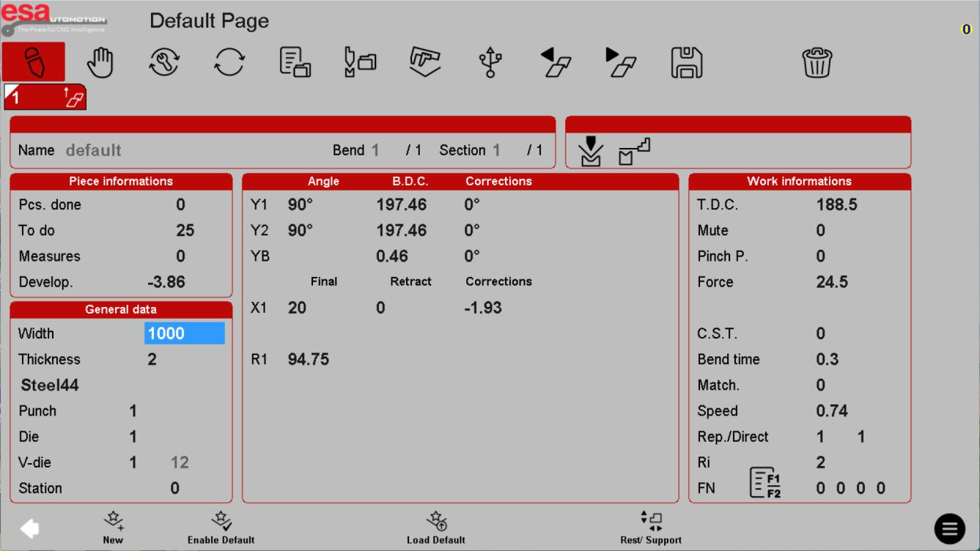This screenshot has width=980, height=551.
Task: Open the maintenance wrench icon
Action: [x=164, y=62]
